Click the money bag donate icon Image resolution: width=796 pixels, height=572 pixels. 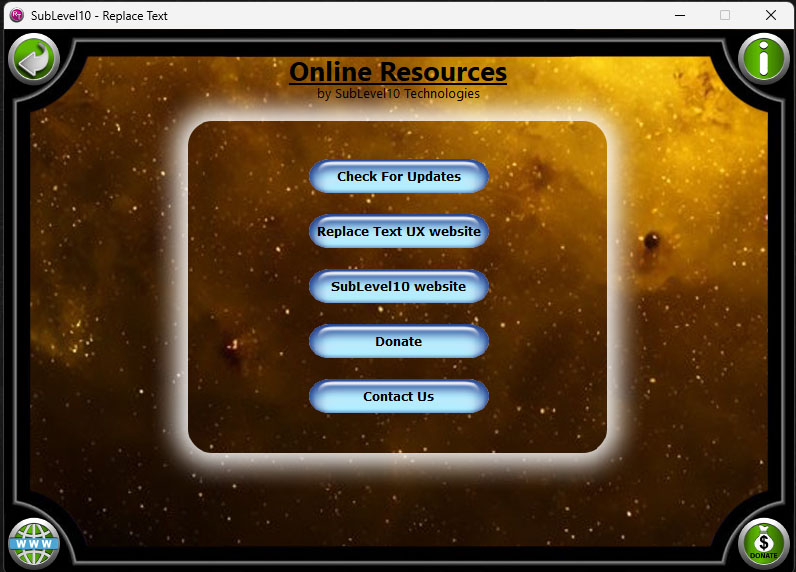click(x=763, y=544)
